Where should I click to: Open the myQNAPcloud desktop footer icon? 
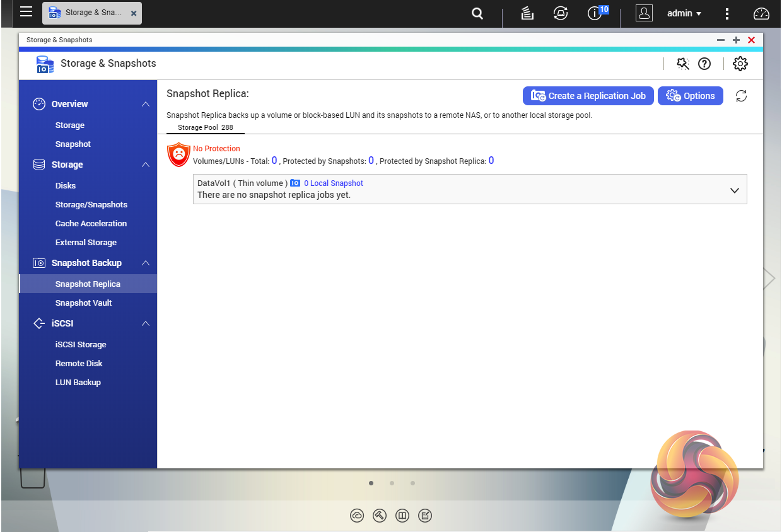coord(357,516)
